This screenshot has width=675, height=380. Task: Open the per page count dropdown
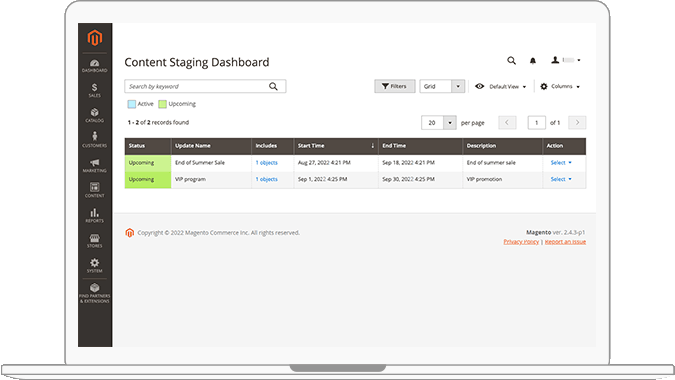[x=439, y=123]
